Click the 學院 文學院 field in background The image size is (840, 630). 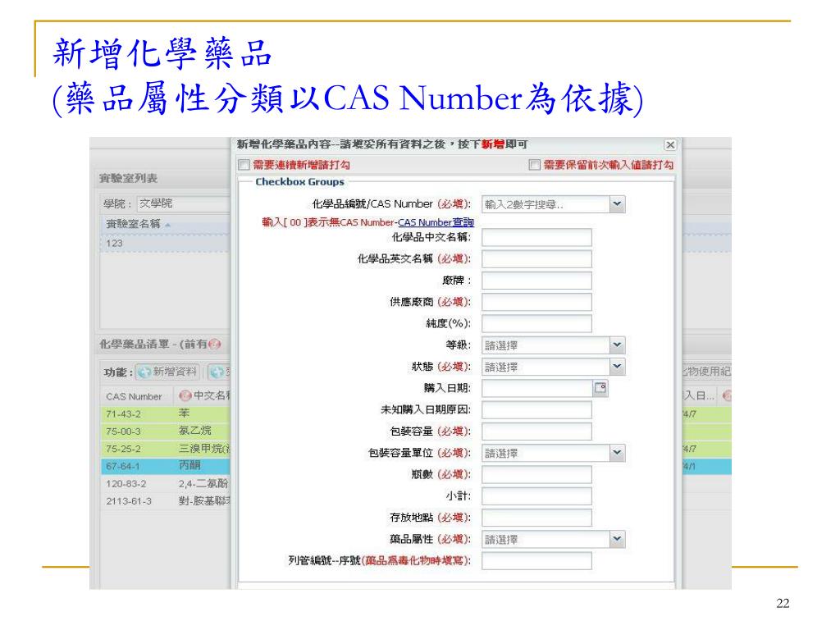183,203
